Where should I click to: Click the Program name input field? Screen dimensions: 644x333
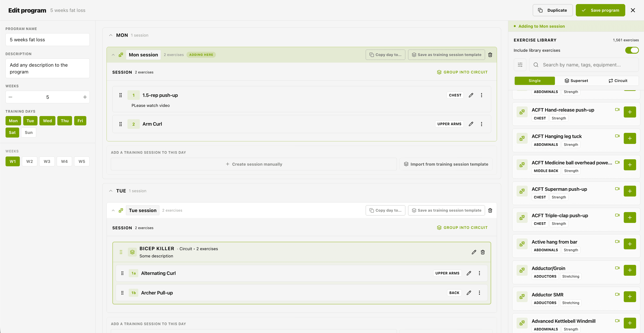(48, 40)
